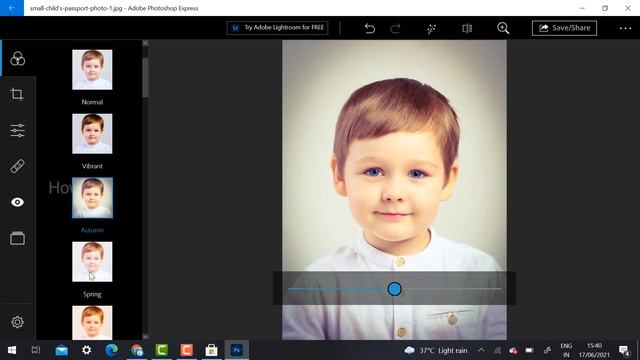Open the Looks filters panel icon
Screen dimensions: 640x360
click(x=18, y=59)
